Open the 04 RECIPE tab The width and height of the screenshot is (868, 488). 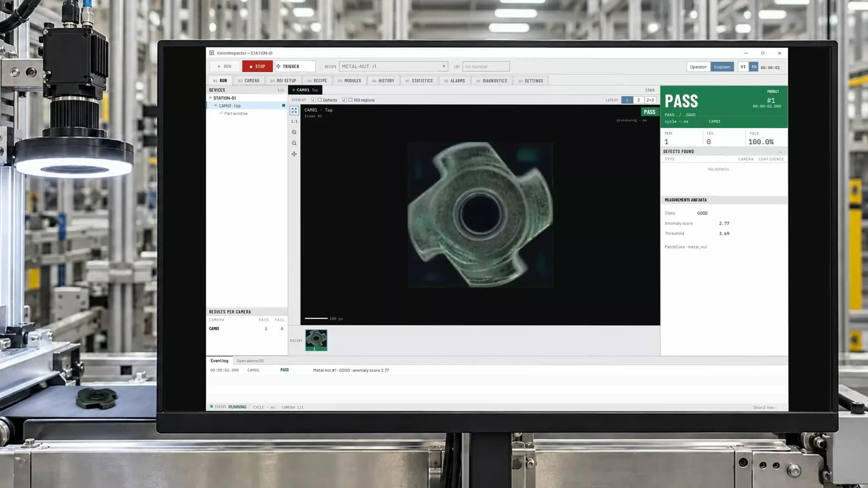point(317,81)
